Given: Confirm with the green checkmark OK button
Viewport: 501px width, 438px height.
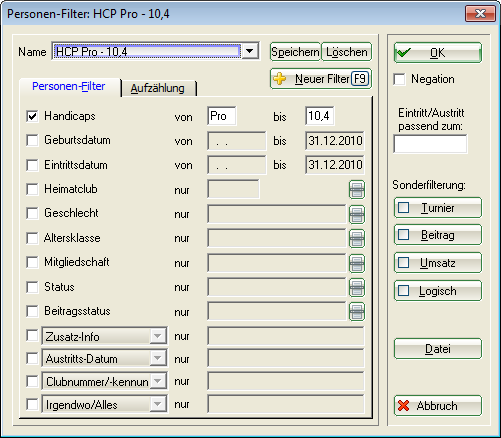Looking at the screenshot, I should click(x=438, y=53).
